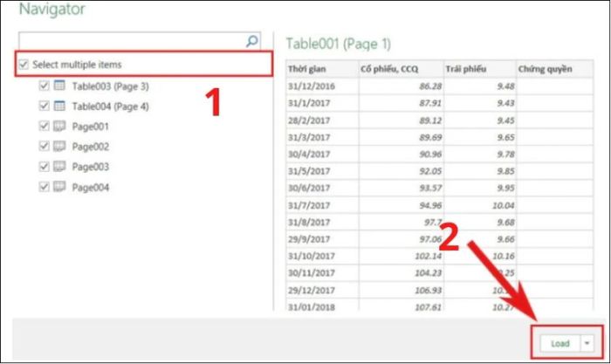Click the page icon beside Page003

tap(59, 166)
